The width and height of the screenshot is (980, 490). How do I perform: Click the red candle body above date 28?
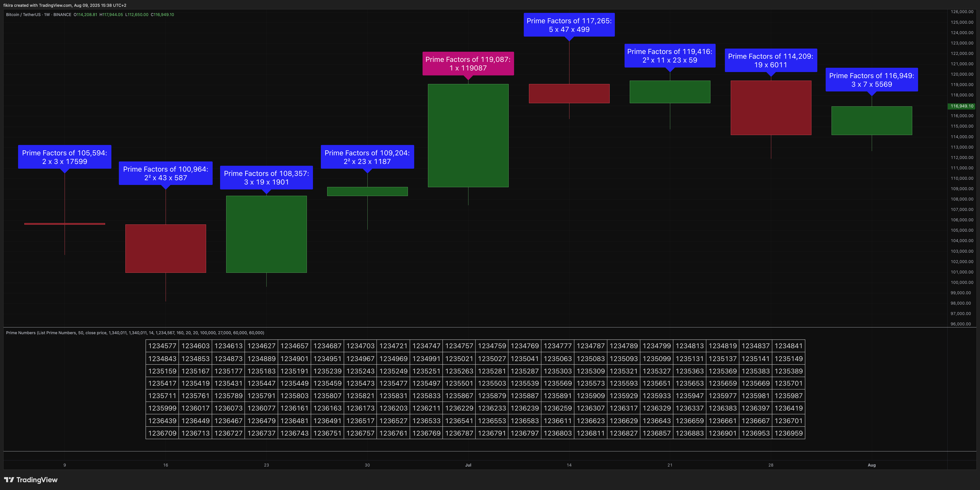click(x=771, y=107)
